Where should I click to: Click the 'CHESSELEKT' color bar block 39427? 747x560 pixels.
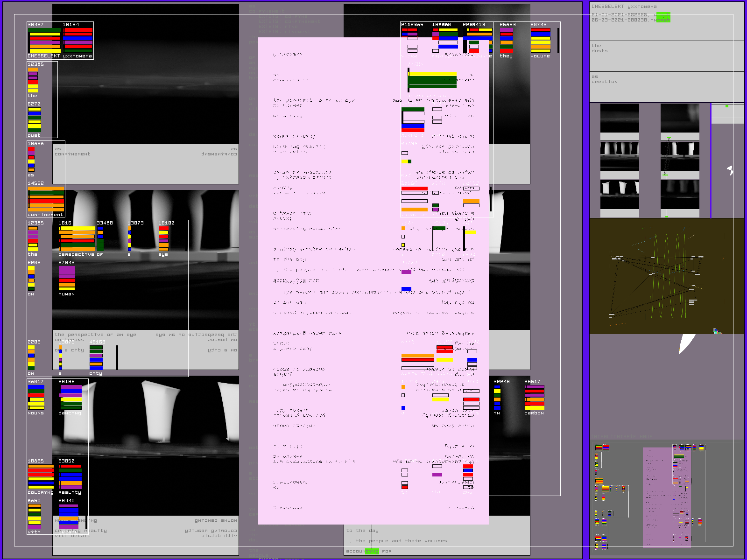44,40
